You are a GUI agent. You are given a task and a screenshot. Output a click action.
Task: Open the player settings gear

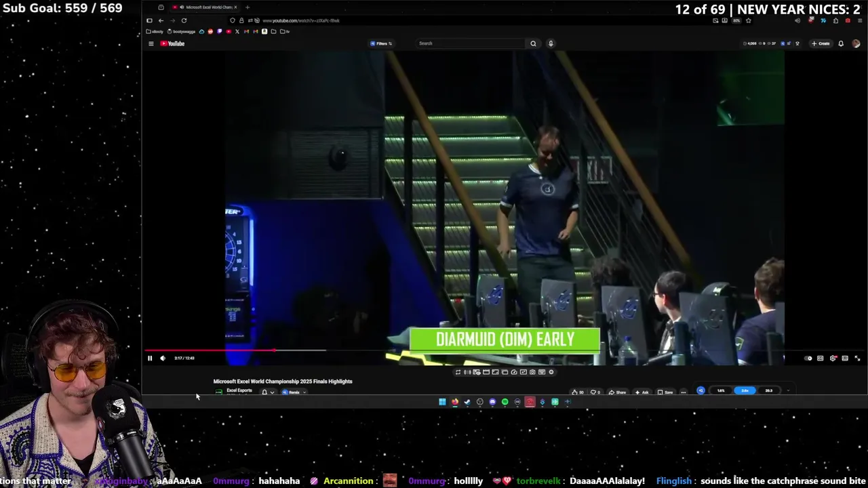[833, 358]
